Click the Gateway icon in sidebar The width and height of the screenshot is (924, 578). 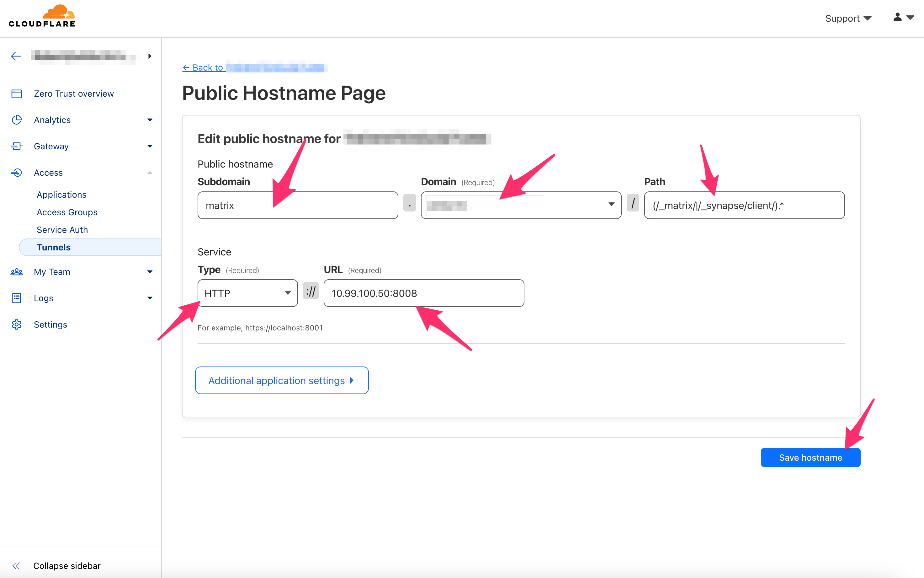pyautogui.click(x=16, y=147)
